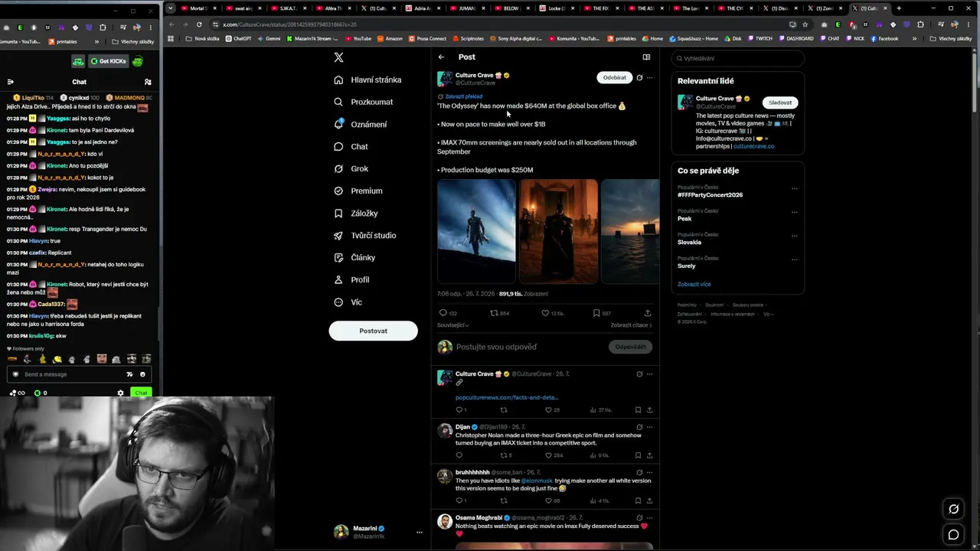980x551 pixels.
Task: Like Dijan's Christopher Nolan reply
Action: pos(548,455)
